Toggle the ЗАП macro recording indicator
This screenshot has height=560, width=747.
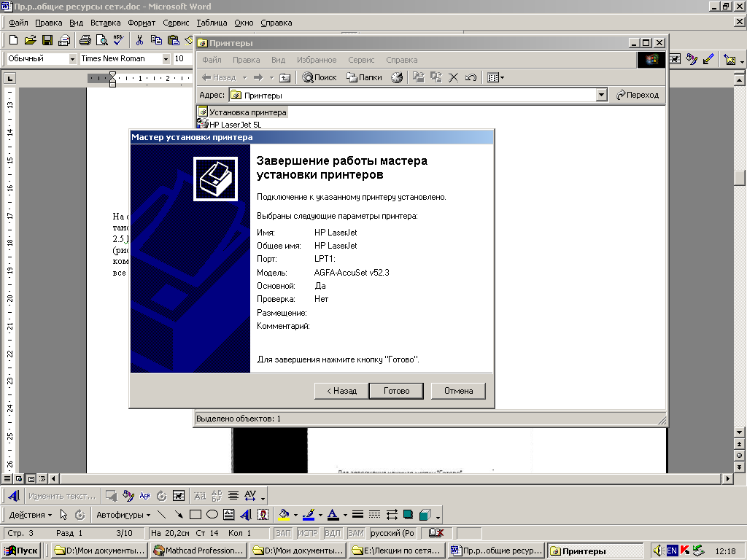click(x=283, y=533)
